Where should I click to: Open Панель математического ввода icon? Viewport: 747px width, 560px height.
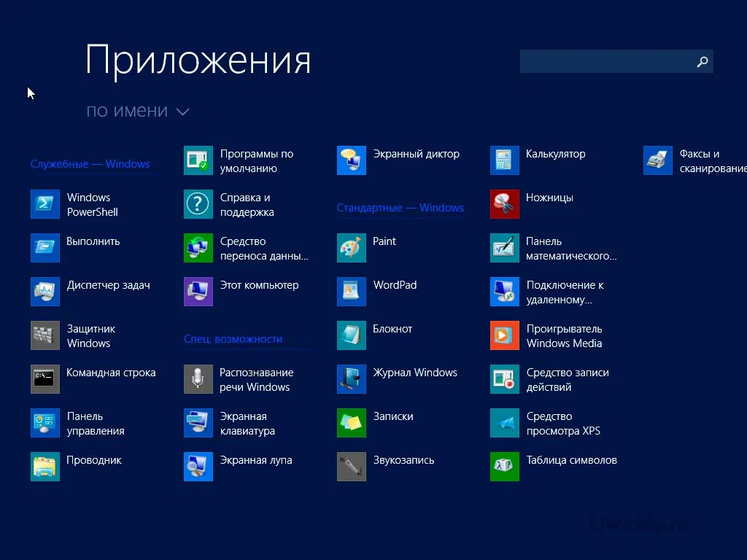[505, 248]
